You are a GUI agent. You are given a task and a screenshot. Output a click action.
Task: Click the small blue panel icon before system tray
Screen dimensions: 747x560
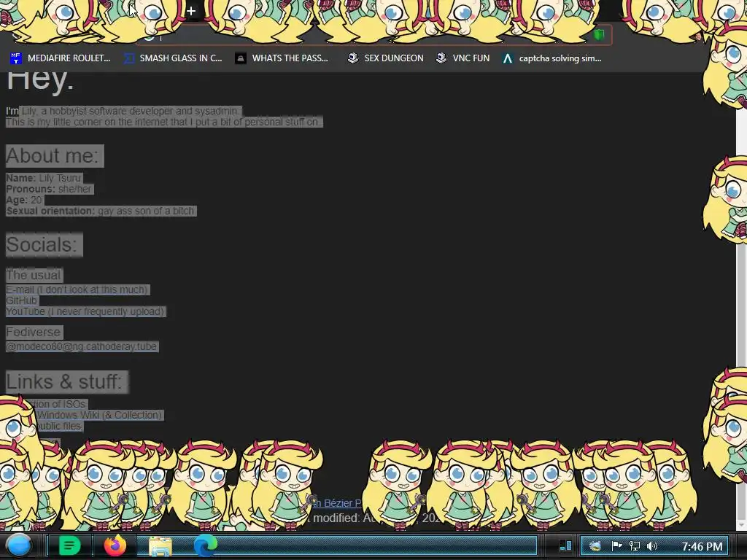565,545
